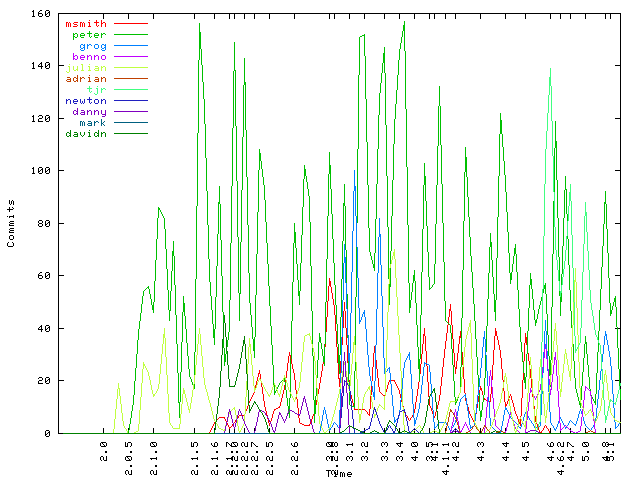Click the danny legend label
The height and width of the screenshot is (480, 640).
89,111
